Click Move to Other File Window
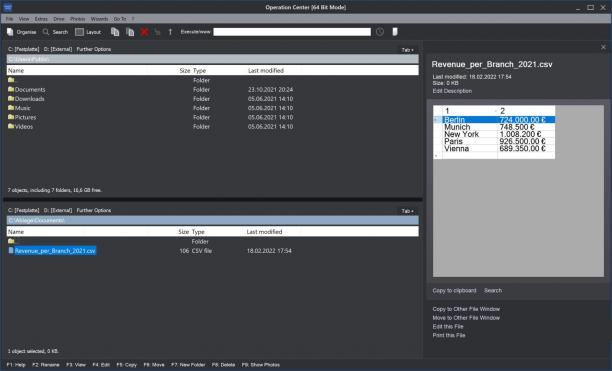This screenshot has width=612, height=371. click(x=466, y=318)
